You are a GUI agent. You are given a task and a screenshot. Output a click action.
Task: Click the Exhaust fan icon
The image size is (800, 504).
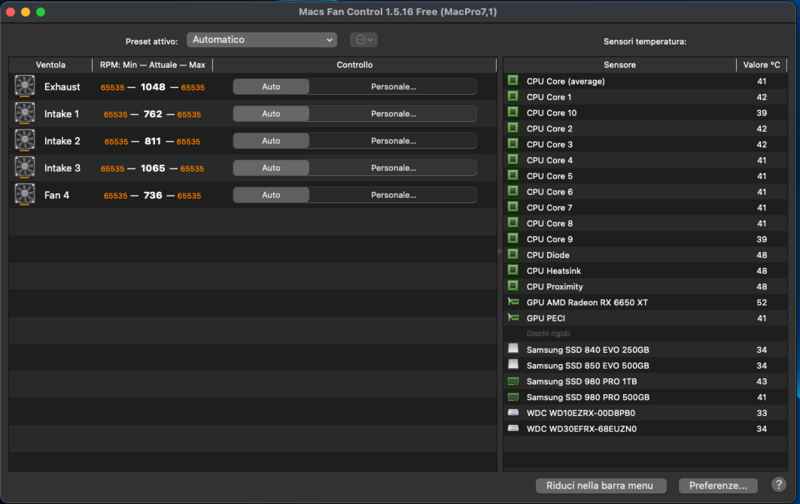click(x=24, y=86)
